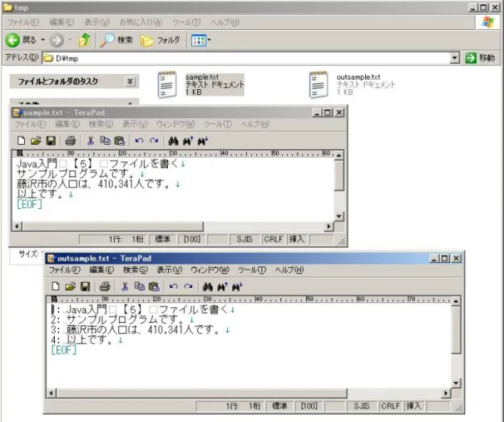The image size is (504, 422).
Task: Click Save icon in sample.txt TeraPad
Action: tap(51, 141)
